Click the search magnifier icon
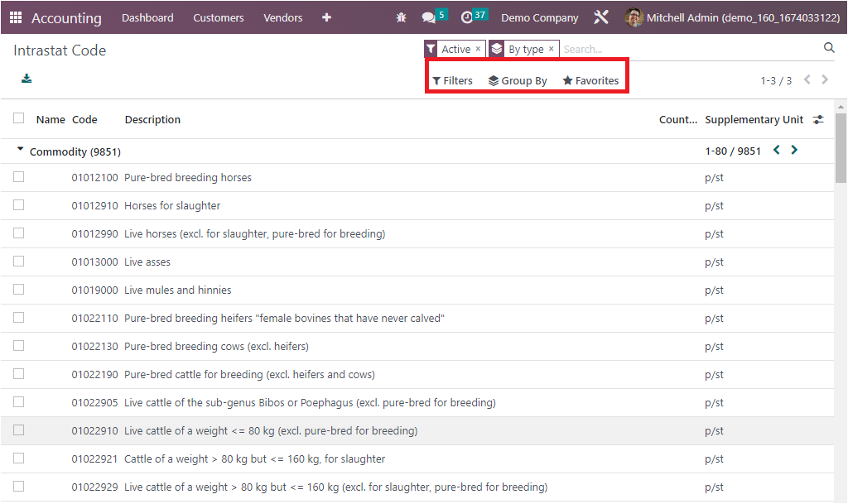848x504 pixels. pos(829,49)
